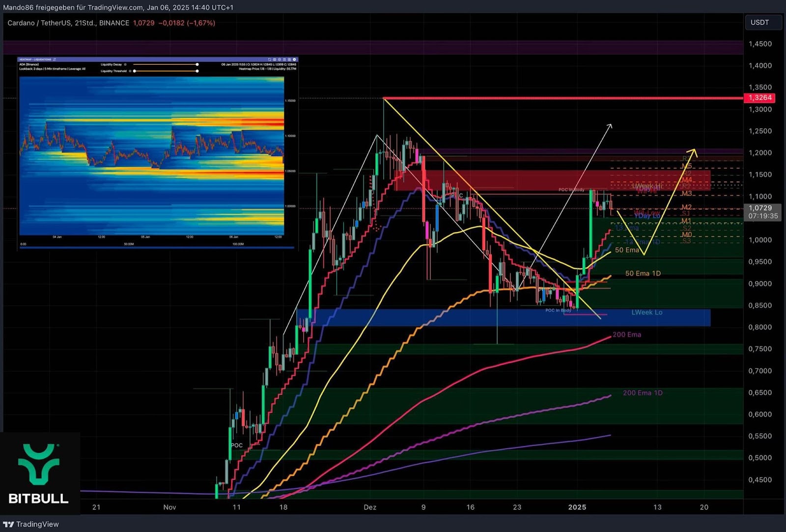The height and width of the screenshot is (532, 786).
Task: Click the info icon next to Liquidity Decay
Action: 125,64
